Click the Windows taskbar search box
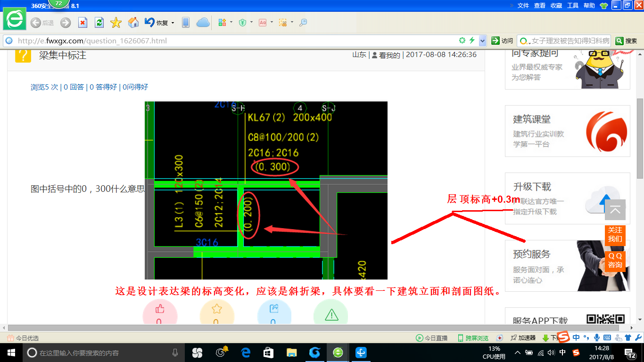 click(x=105, y=353)
